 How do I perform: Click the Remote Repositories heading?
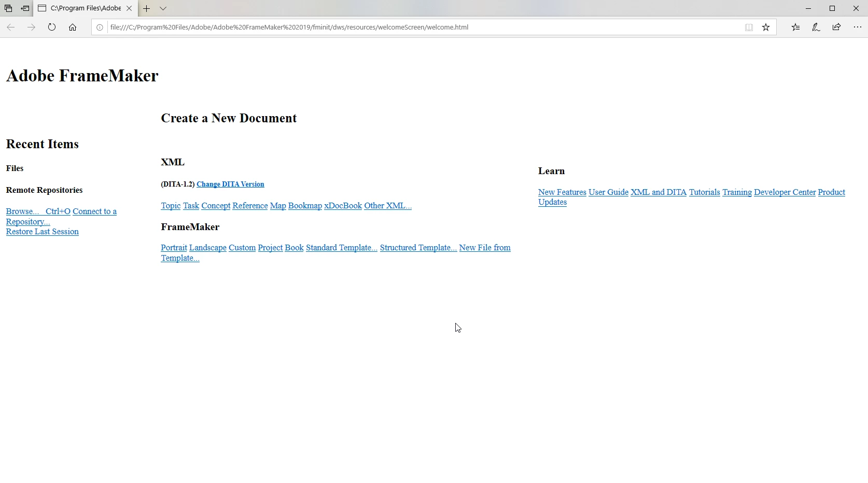coord(44,190)
